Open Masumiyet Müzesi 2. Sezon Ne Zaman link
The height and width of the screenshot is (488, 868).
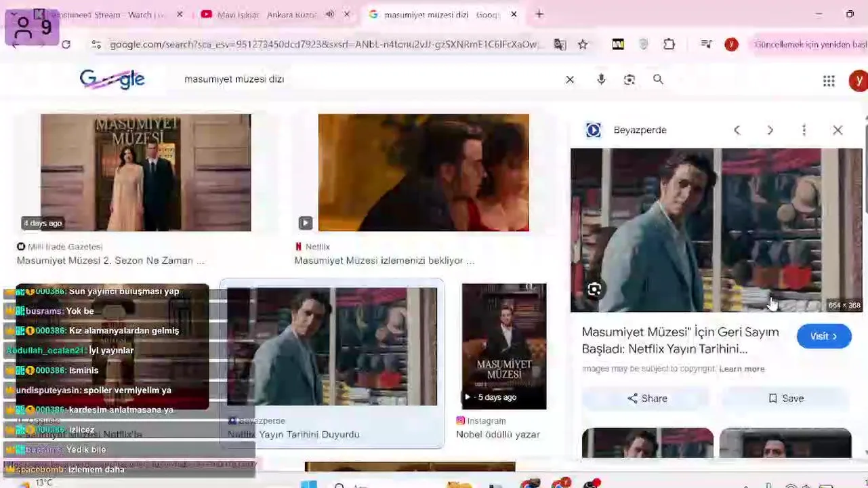(110, 260)
